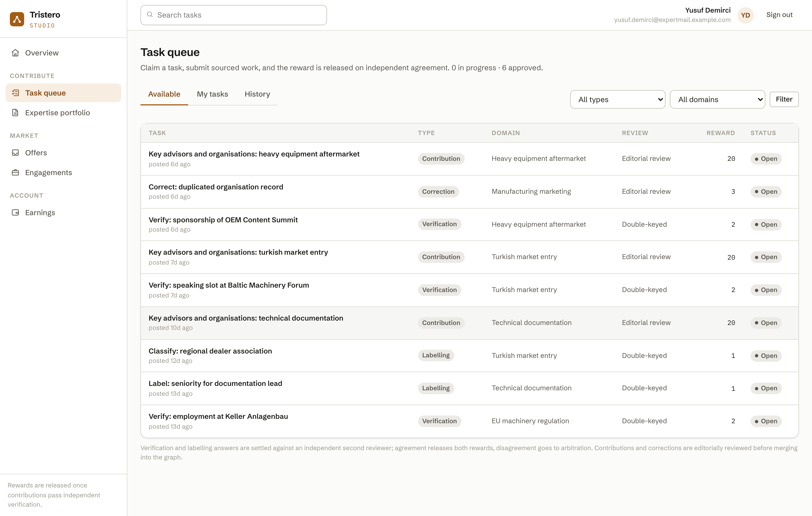Open Overview in the sidebar
This screenshot has height=516, width=812.
click(x=63, y=53)
